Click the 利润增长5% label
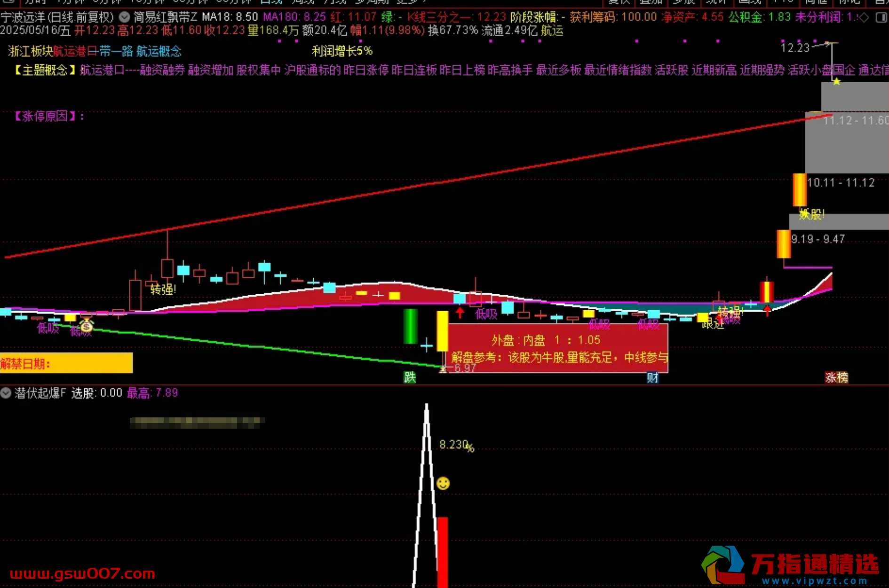This screenshot has height=588, width=889. tap(342, 51)
